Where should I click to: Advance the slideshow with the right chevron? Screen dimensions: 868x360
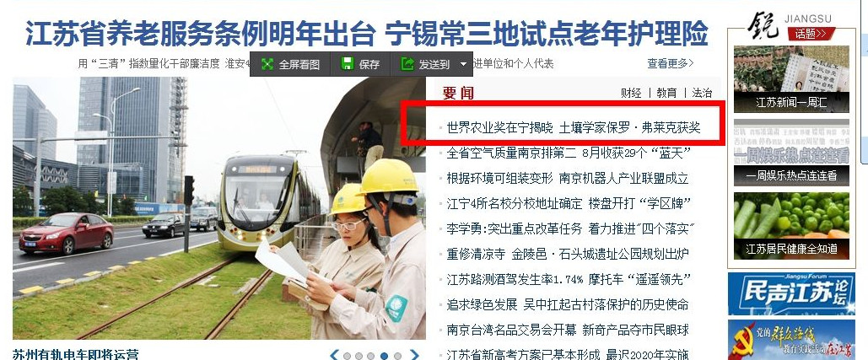(415, 356)
